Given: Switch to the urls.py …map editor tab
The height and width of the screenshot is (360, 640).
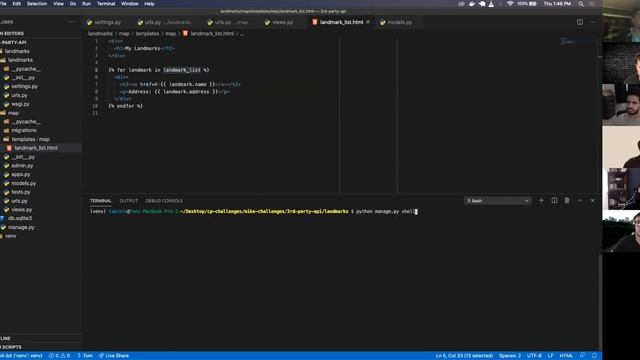Looking at the screenshot, I should pyautogui.click(x=231, y=22).
